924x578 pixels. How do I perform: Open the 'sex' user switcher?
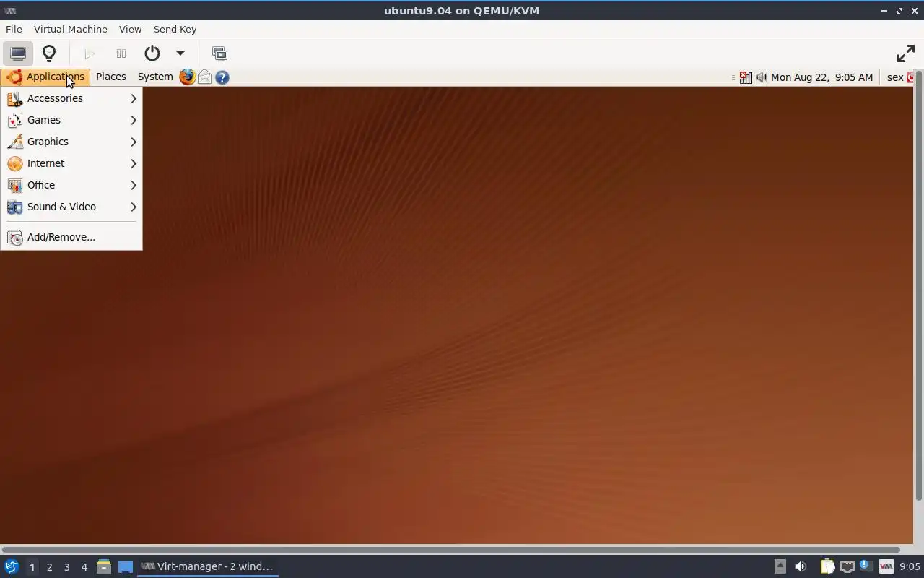coord(895,77)
